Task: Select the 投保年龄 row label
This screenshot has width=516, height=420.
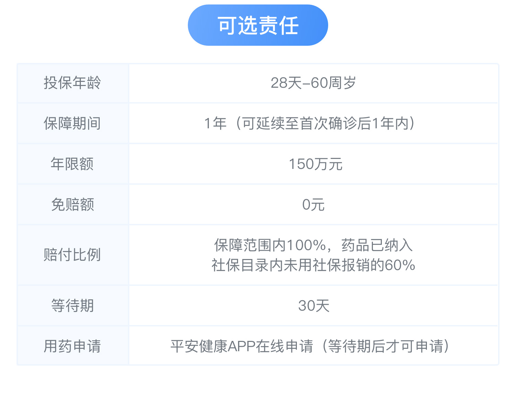Action: (x=72, y=83)
